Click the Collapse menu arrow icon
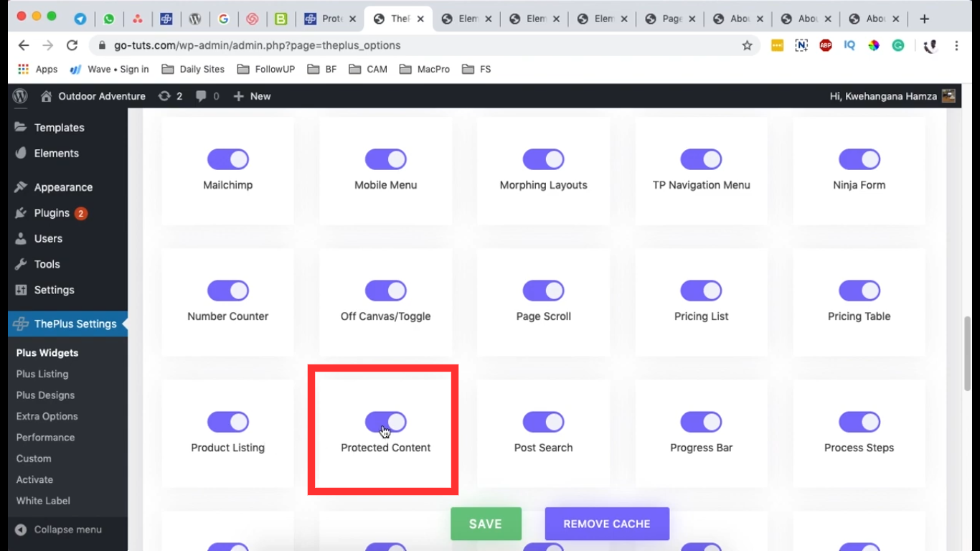The height and width of the screenshot is (551, 980). point(21,529)
